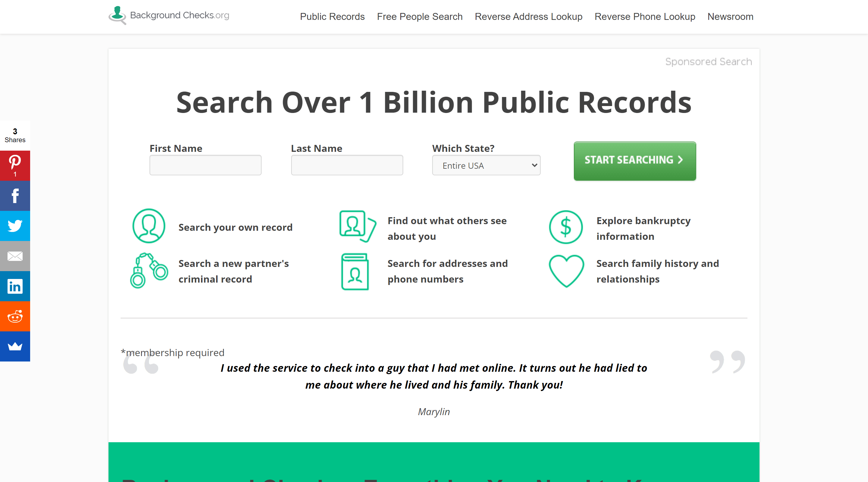This screenshot has width=868, height=482.
Task: Click the heart family history icon
Action: coord(566,271)
